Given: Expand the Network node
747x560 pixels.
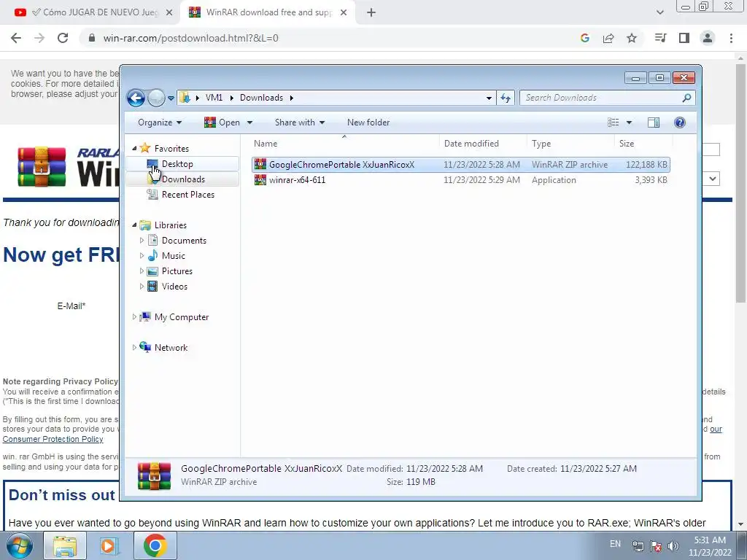Looking at the screenshot, I should tap(134, 347).
